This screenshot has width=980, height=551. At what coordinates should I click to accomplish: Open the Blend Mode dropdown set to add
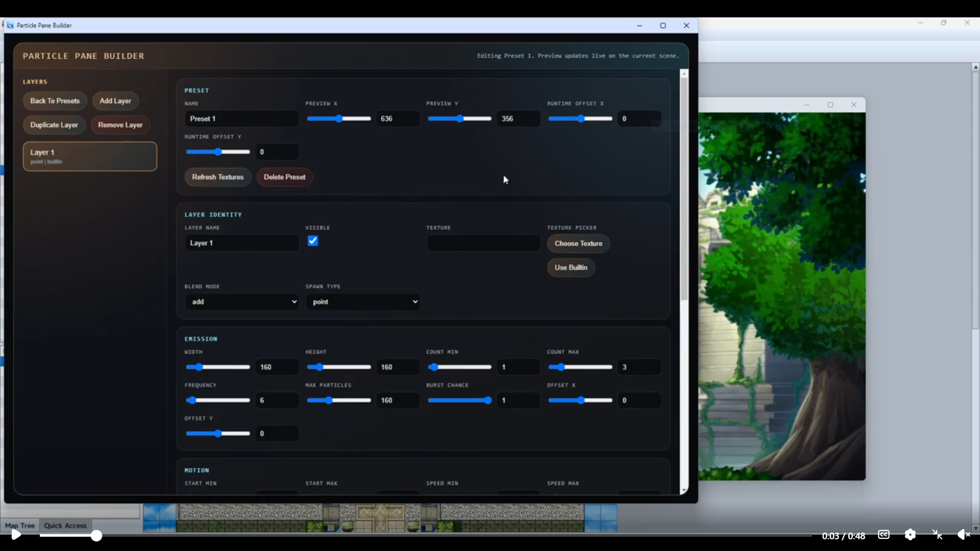[241, 302]
